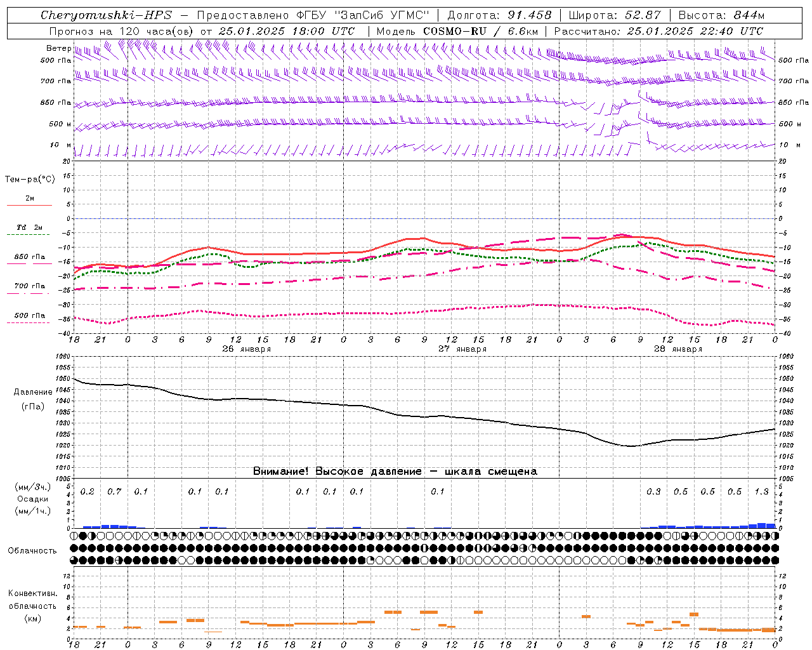This screenshot has width=812, height=650.
Task: Click the 'Тем-ра(°C)' temperature label
Action: click(30, 180)
